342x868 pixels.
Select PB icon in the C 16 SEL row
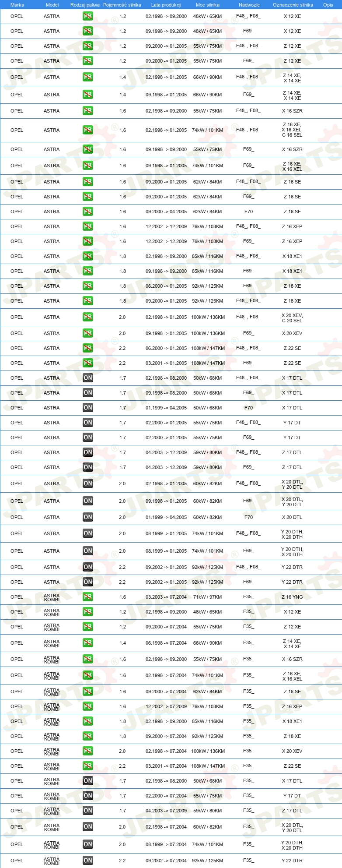[88, 130]
